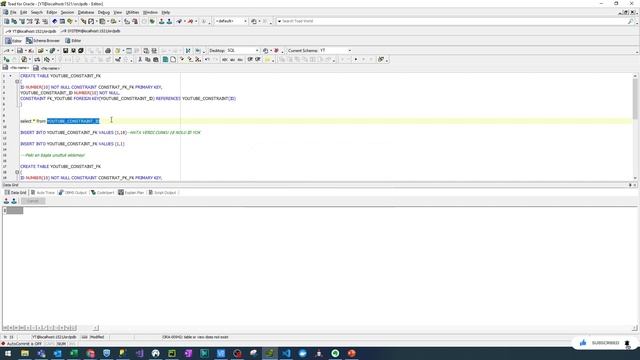The height and width of the screenshot is (360, 640).
Task: Click the first green data grid toolbar icon
Action: point(6,201)
